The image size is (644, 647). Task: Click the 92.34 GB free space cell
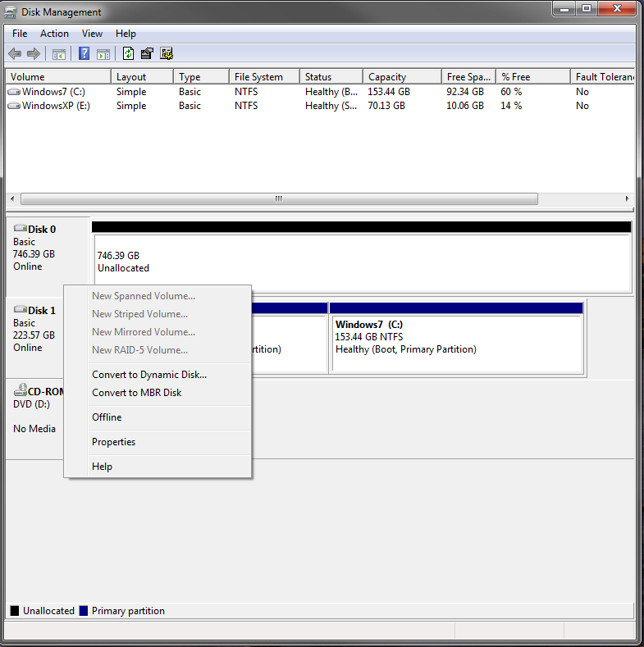(x=465, y=92)
